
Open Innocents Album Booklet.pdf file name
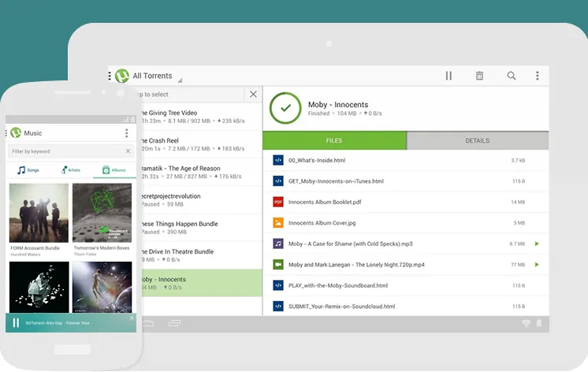[325, 202]
